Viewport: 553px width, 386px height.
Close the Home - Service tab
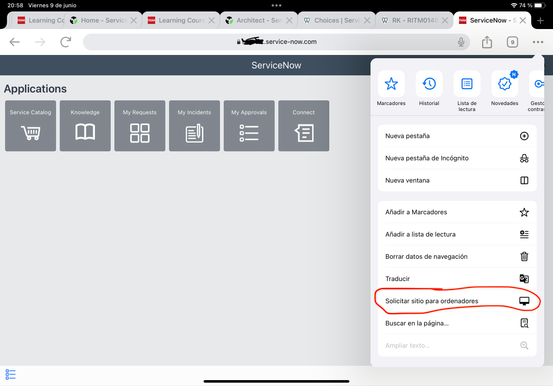click(x=134, y=20)
